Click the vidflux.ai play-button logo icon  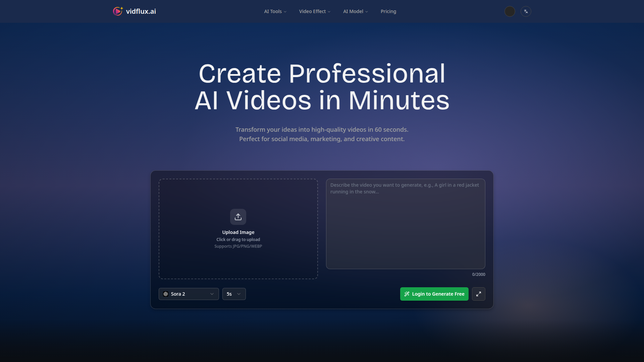[x=117, y=11]
